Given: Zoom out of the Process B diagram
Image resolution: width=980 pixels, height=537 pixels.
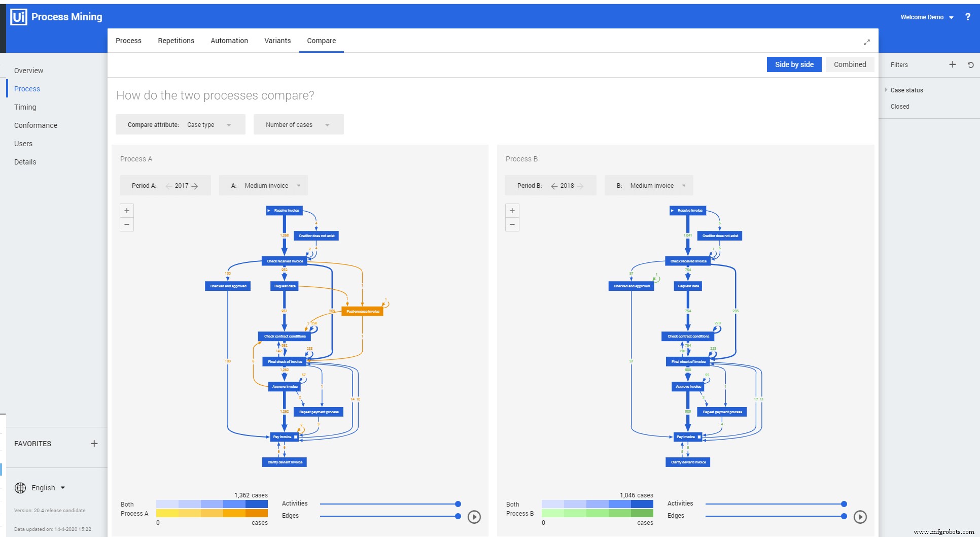Looking at the screenshot, I should [512, 224].
